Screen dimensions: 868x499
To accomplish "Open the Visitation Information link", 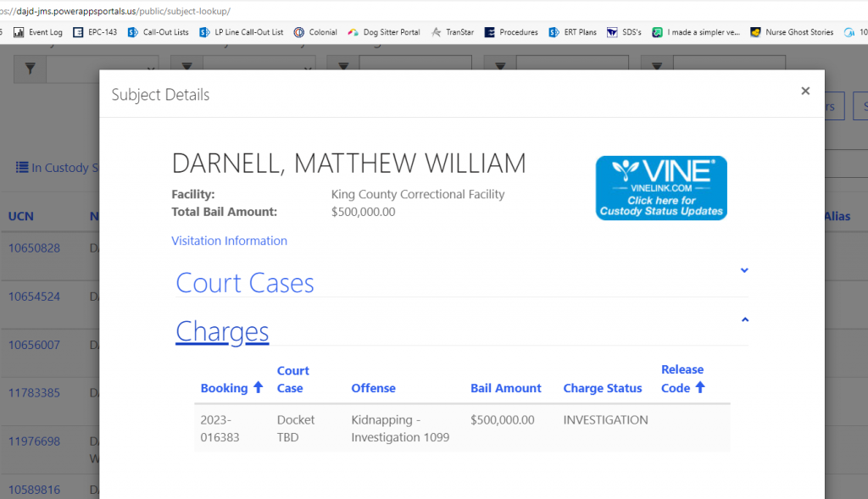I will click(229, 241).
